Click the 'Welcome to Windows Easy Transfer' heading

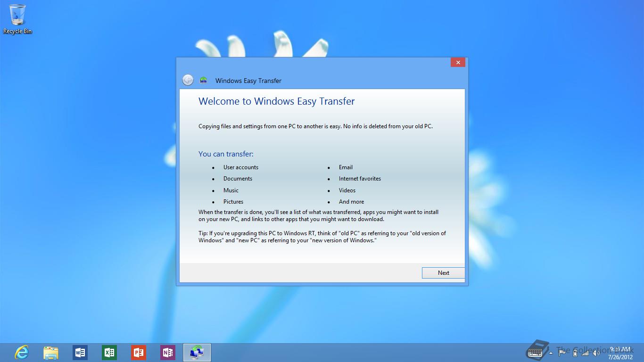click(x=276, y=101)
